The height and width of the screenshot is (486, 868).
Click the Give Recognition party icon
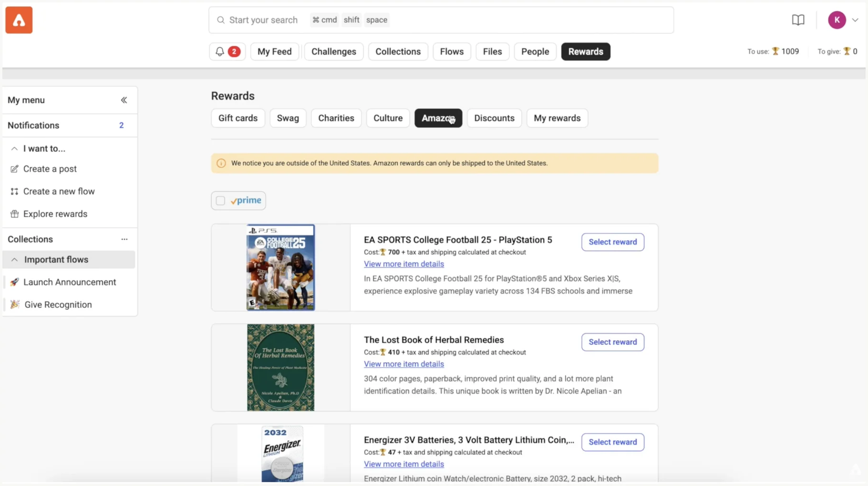[x=15, y=304]
